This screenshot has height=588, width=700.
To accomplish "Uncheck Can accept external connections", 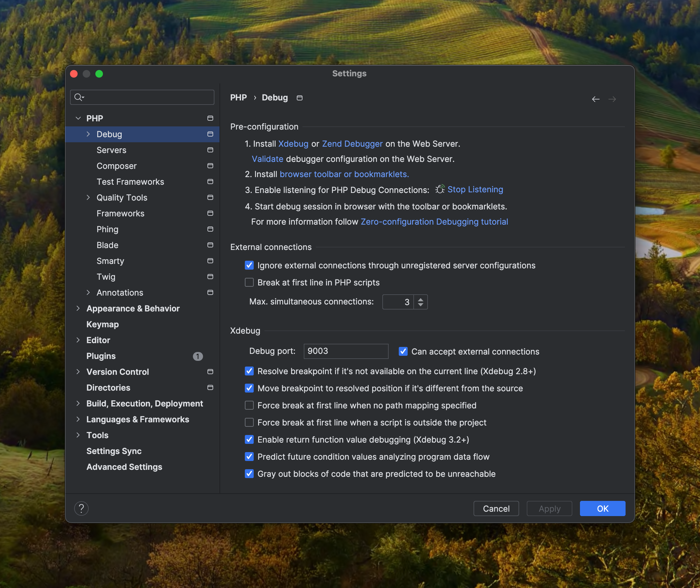I will 403,351.
